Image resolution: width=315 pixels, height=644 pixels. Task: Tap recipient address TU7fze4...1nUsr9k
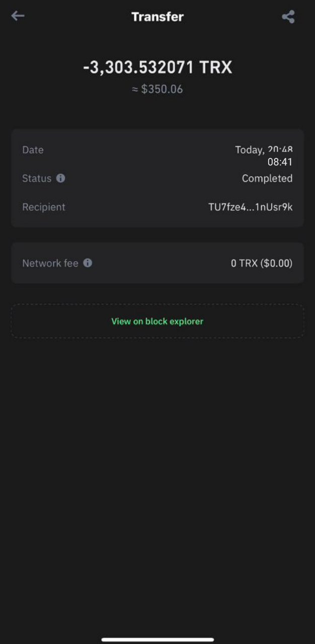250,207
